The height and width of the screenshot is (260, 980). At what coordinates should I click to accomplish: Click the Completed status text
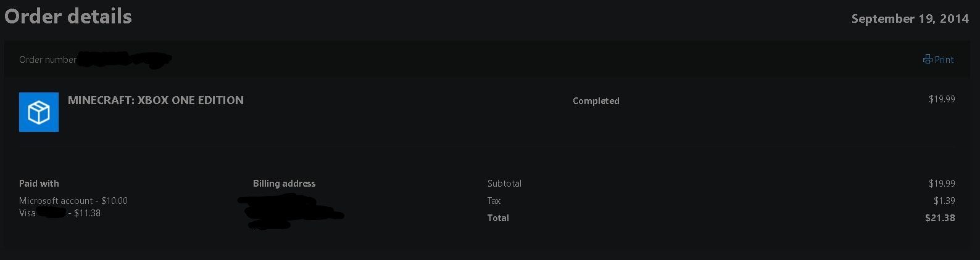(596, 101)
